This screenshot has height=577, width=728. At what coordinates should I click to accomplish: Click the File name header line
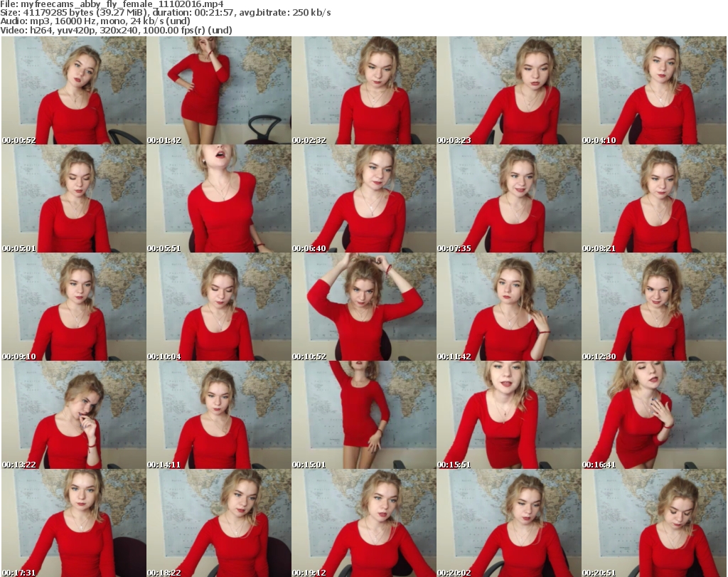click(112, 4)
